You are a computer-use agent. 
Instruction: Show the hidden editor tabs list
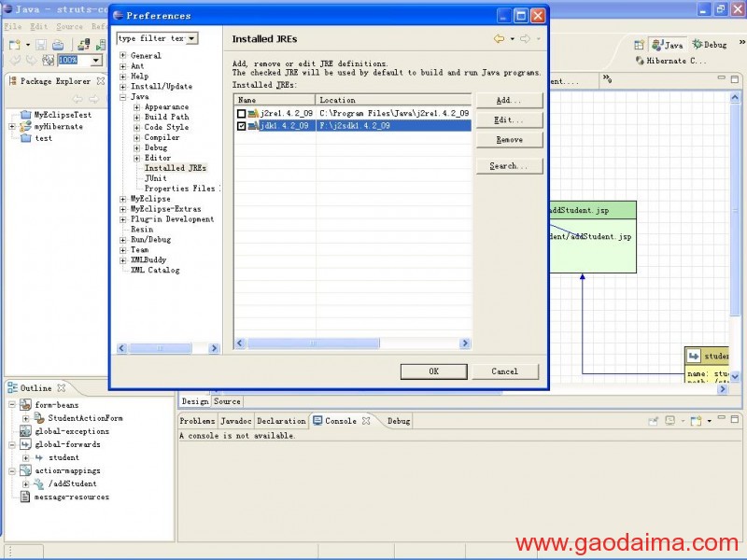click(608, 78)
